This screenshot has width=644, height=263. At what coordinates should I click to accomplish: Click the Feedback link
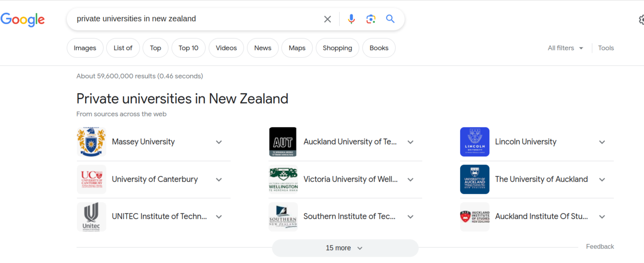(x=600, y=247)
